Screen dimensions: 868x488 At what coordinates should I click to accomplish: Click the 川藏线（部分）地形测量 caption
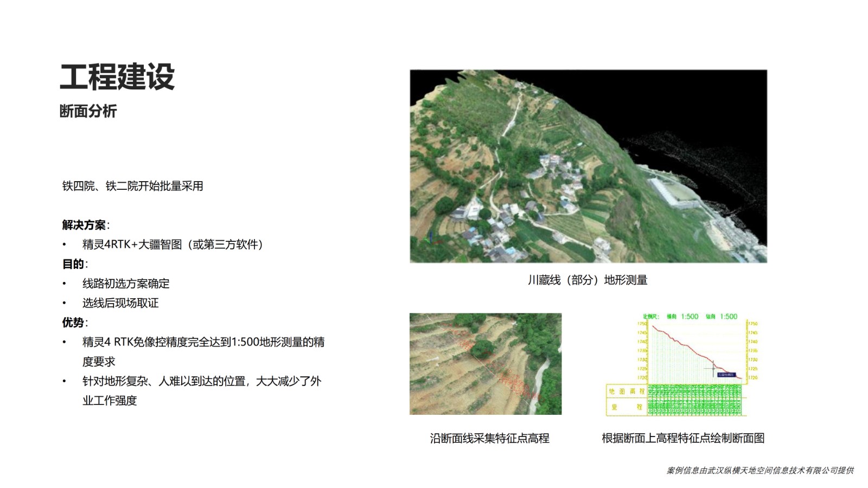coord(588,280)
